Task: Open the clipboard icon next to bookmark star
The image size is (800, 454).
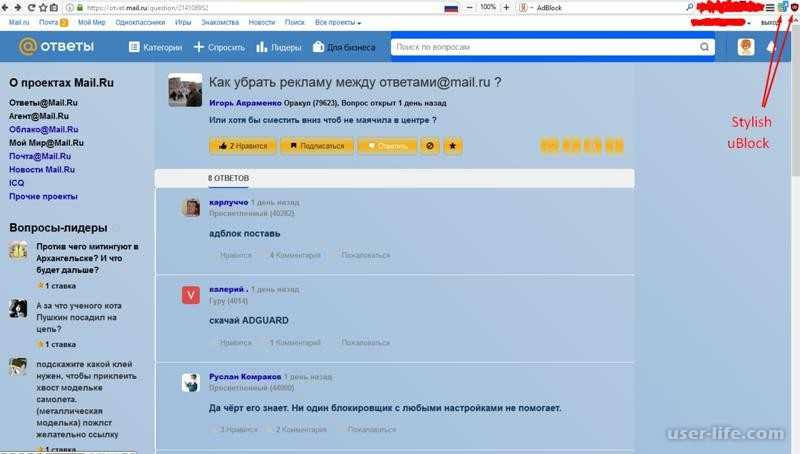Action: pyautogui.click(x=54, y=8)
